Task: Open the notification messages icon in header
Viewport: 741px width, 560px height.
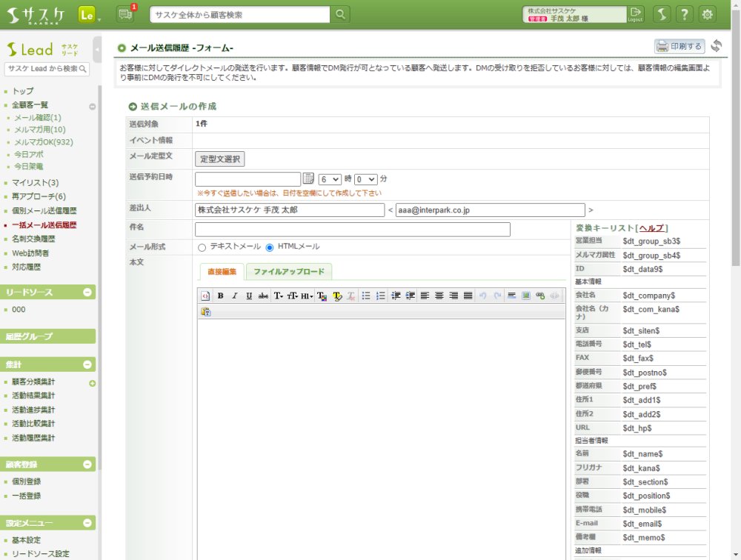Action: 125,14
